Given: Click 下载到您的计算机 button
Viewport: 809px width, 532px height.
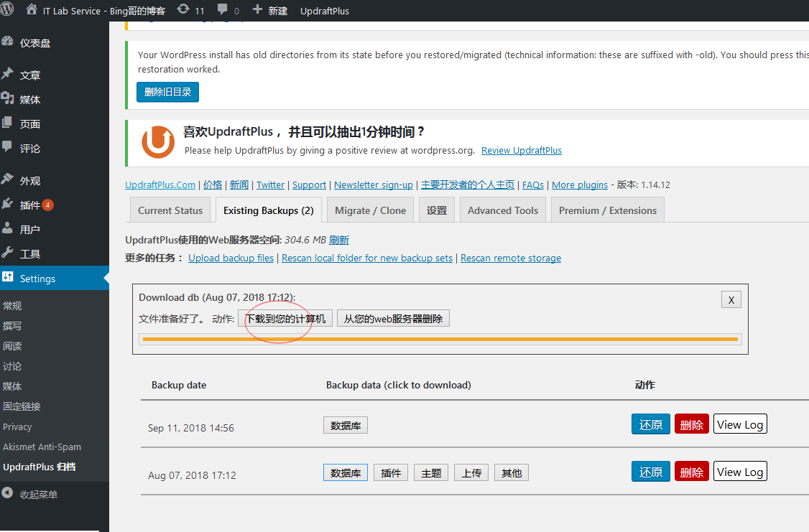Looking at the screenshot, I should click(x=285, y=319).
